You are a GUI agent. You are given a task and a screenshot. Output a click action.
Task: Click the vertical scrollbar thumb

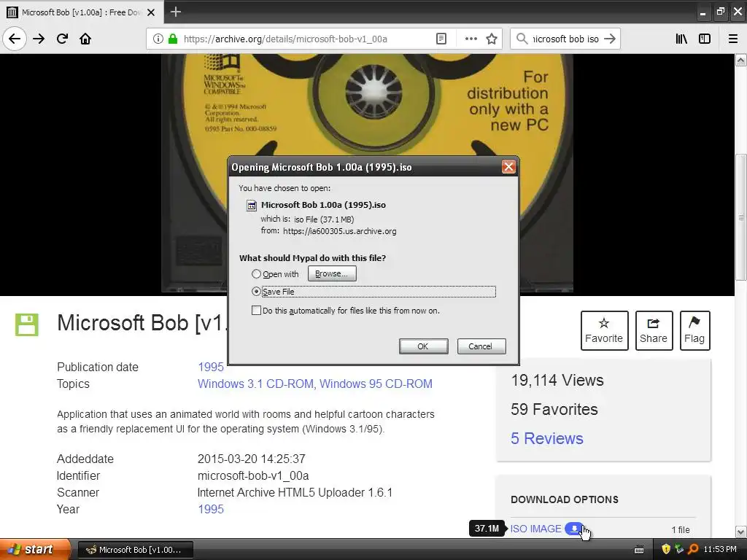pyautogui.click(x=740, y=217)
